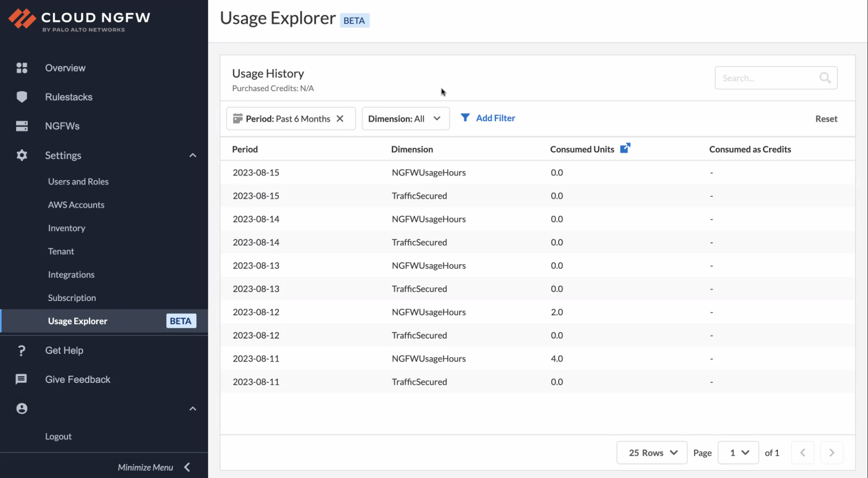868x478 pixels.
Task: Click the user profile avatar icon
Action: click(22, 408)
